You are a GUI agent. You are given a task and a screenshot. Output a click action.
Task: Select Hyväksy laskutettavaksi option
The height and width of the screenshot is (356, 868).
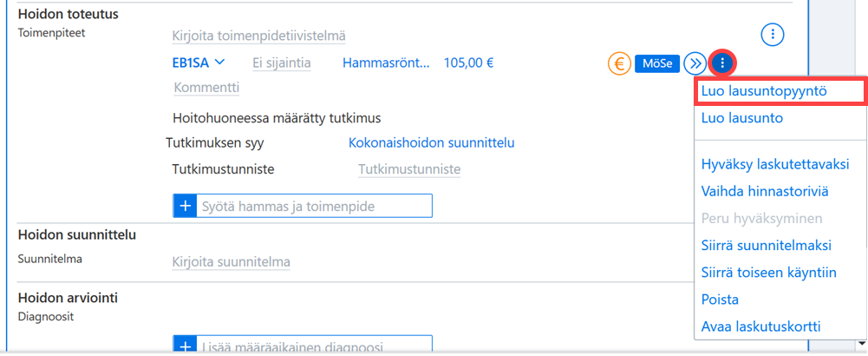[775, 165]
